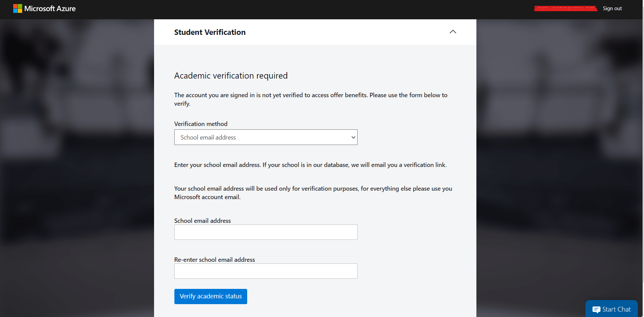Image resolution: width=644 pixels, height=317 pixels.
Task: Click the Microsoft Azure logo
Action: point(44,8)
